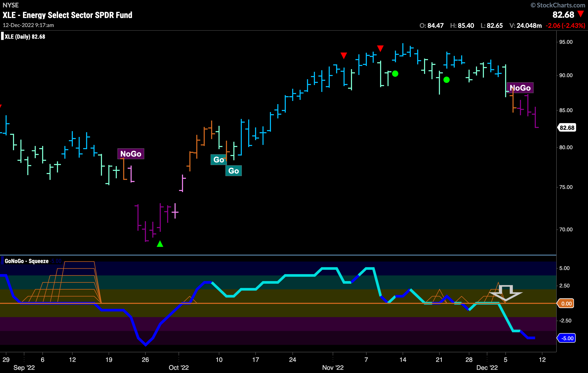This screenshot has width=588, height=373.
Task: Click the Oct '22 date axis label
Action: [x=179, y=367]
